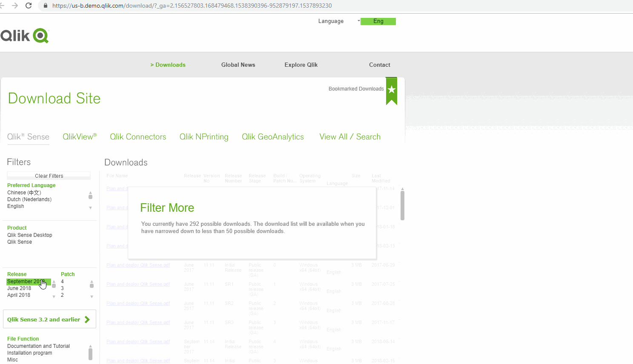The image size is (633, 364).
Task: Click the Patch list scrollbar thumb
Action: [92, 286]
